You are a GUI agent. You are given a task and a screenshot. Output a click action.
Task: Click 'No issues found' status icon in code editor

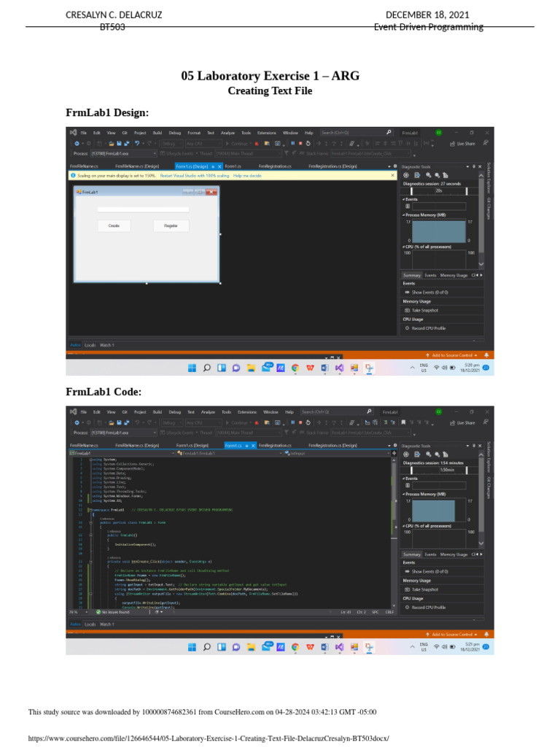98,612
